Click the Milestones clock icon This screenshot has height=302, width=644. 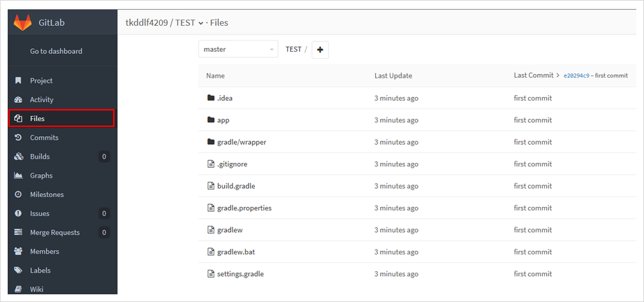18,194
